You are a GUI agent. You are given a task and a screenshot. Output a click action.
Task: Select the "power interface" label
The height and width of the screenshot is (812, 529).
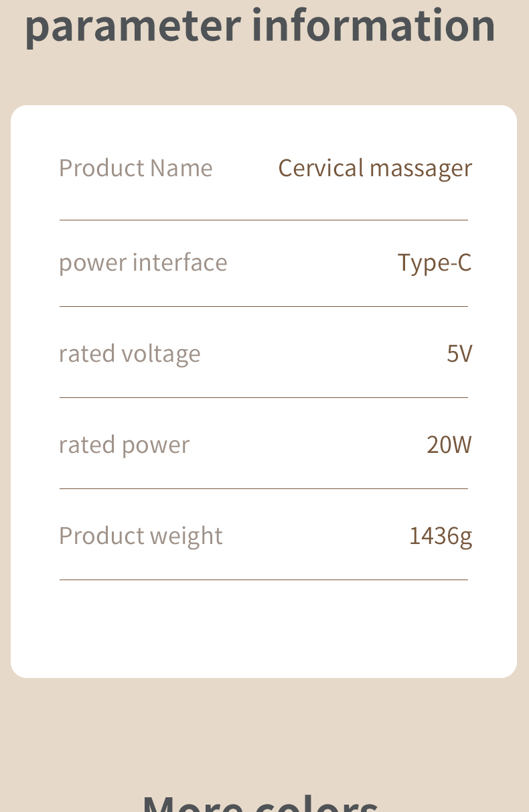[143, 262]
